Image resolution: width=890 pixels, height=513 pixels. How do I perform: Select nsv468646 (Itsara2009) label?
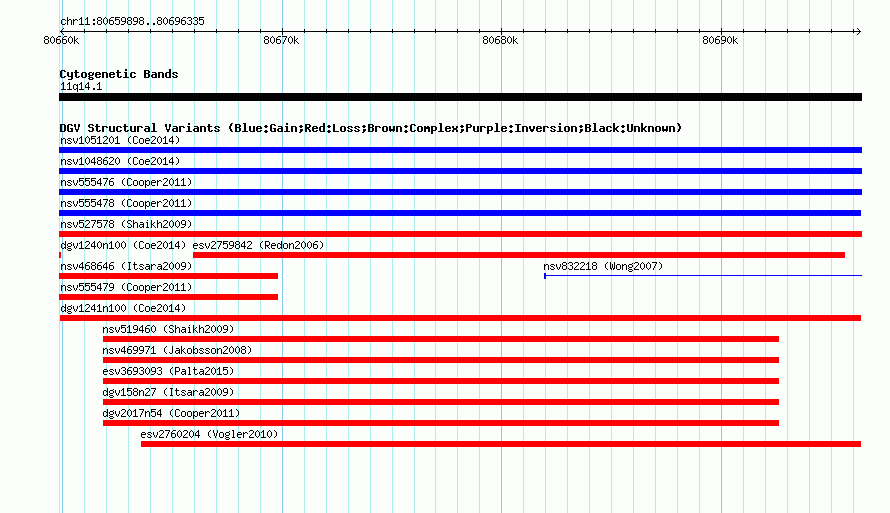click(126, 266)
